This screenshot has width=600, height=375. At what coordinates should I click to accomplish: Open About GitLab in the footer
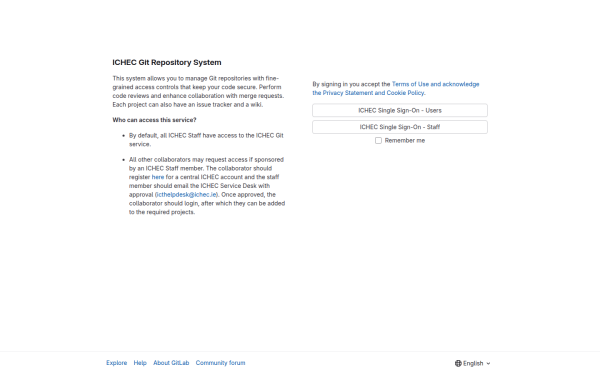[x=171, y=363]
